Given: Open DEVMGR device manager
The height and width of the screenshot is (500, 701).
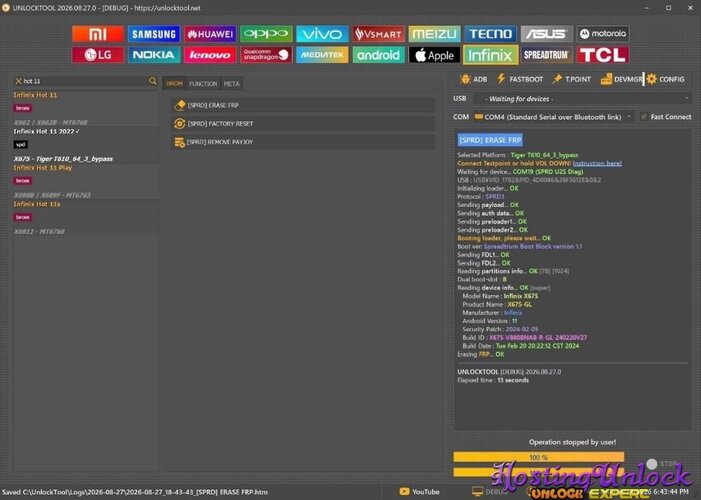Looking at the screenshot, I should tap(622, 79).
